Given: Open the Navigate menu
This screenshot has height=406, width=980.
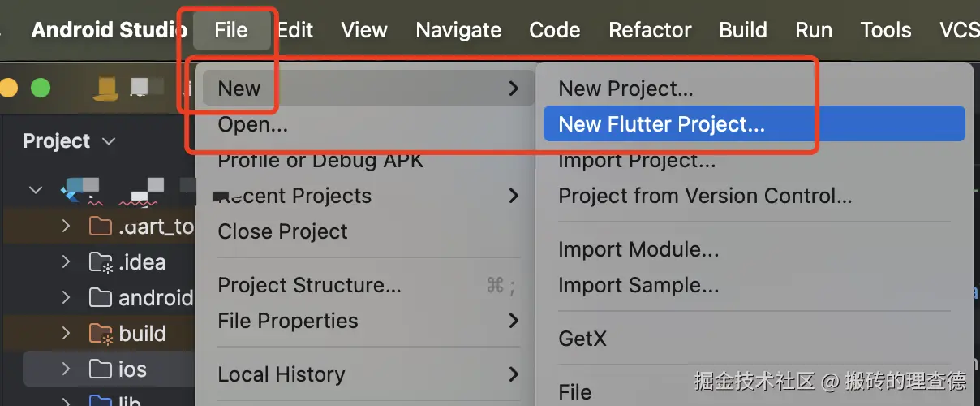Looking at the screenshot, I should tap(458, 30).
